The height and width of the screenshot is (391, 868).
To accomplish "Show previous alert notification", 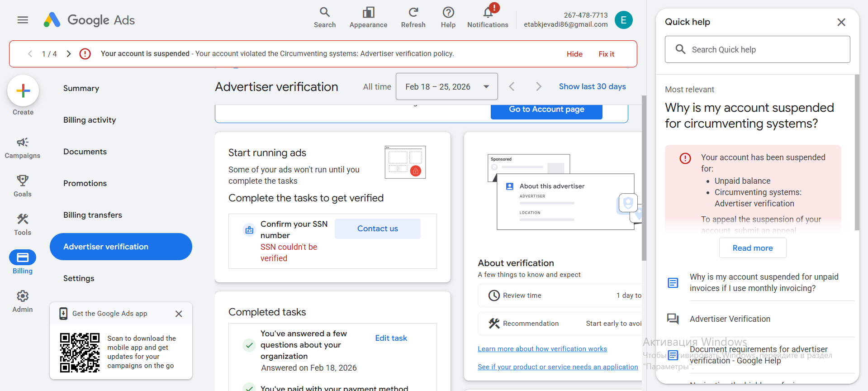I will tap(30, 54).
